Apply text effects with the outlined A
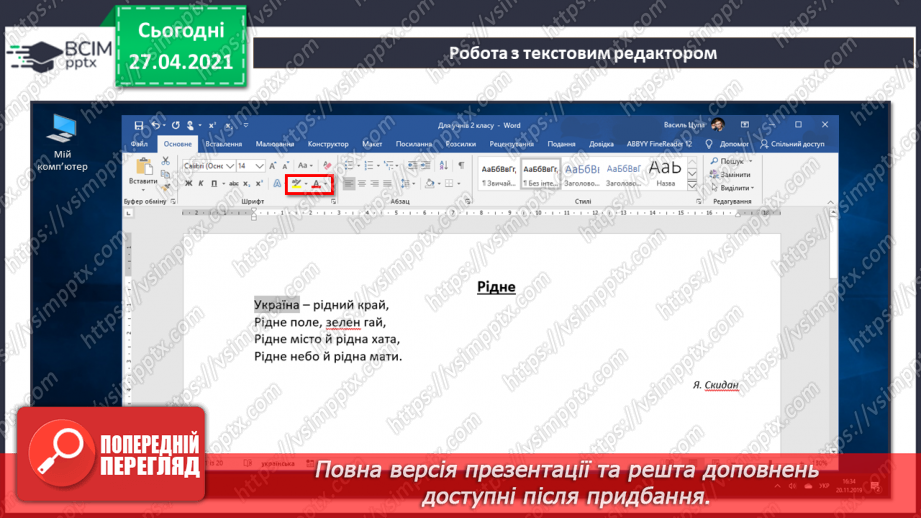Viewport: 921px width, 518px height. [277, 184]
